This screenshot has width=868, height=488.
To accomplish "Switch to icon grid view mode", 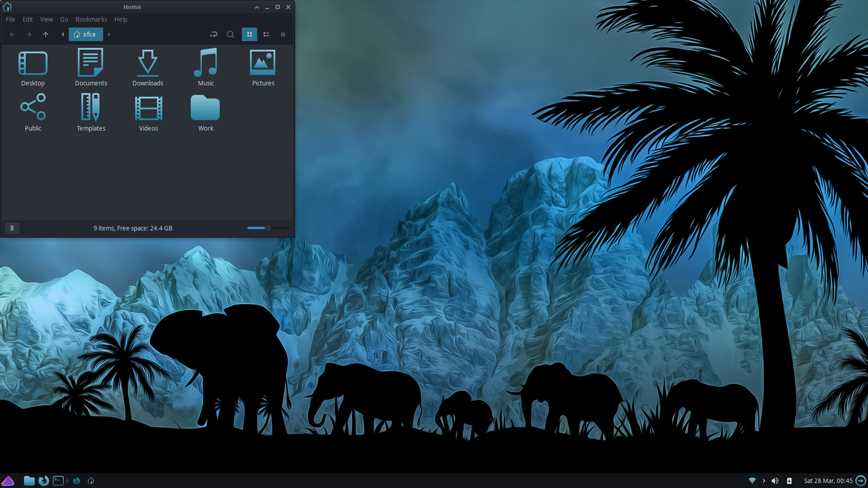I will point(249,34).
